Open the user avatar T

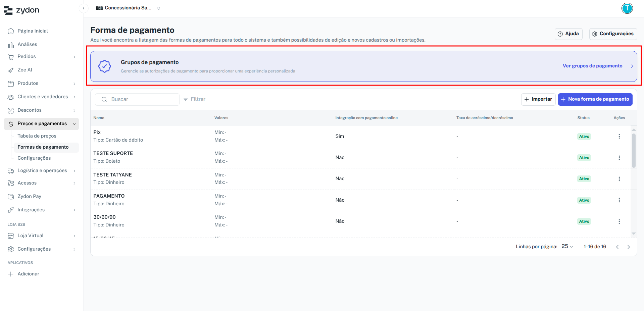(x=627, y=8)
